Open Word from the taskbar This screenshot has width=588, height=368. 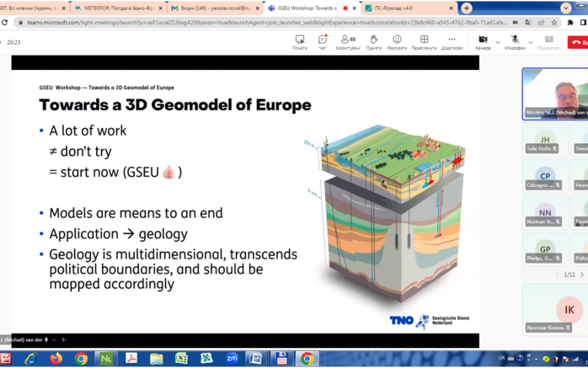point(257,359)
